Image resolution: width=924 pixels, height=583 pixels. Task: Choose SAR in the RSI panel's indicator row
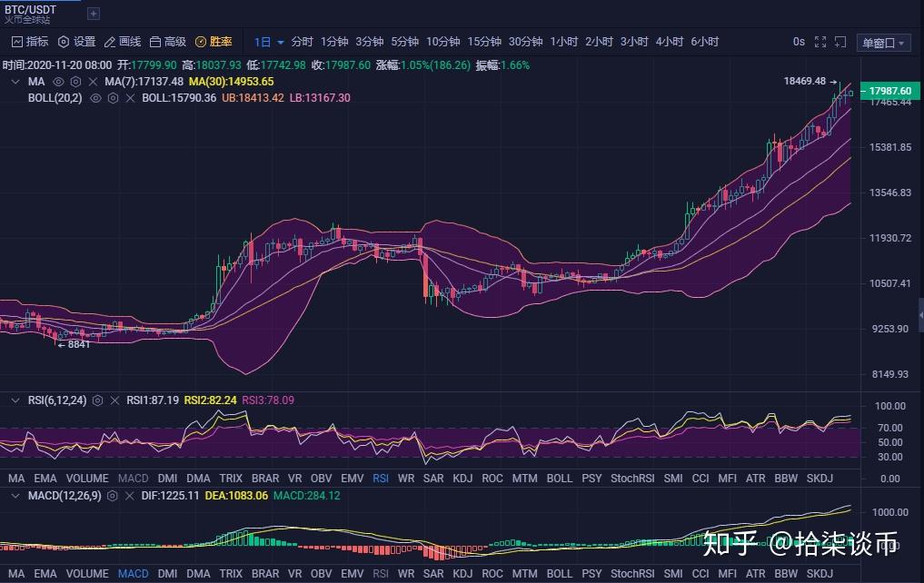pos(433,479)
